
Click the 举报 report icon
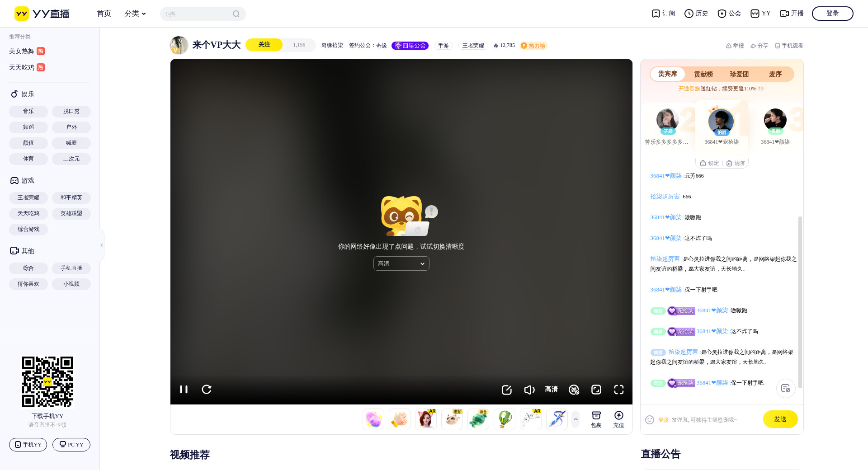735,46
